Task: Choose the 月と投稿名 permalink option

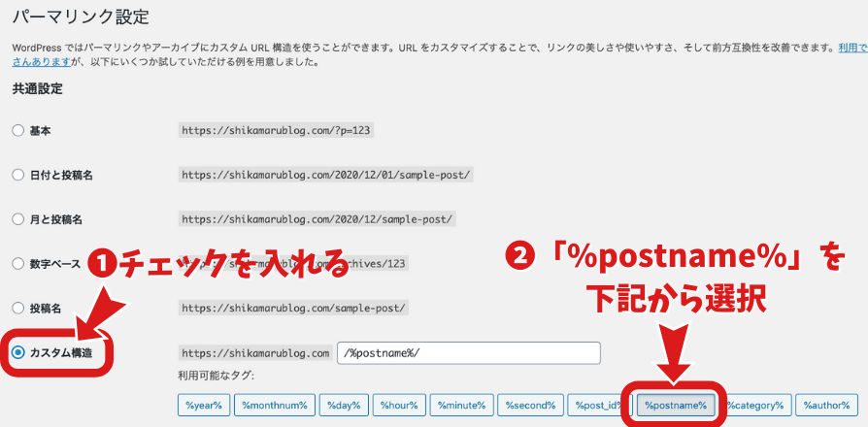Action: [17, 219]
